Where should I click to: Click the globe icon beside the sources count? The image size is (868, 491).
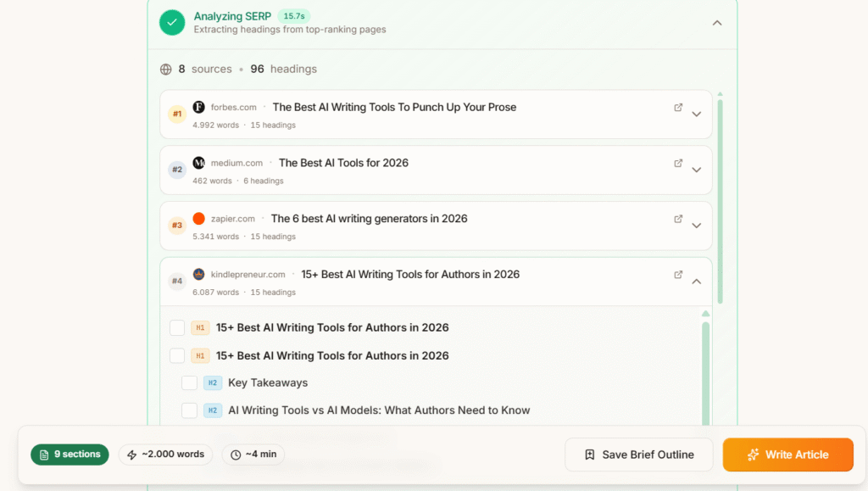click(x=166, y=69)
